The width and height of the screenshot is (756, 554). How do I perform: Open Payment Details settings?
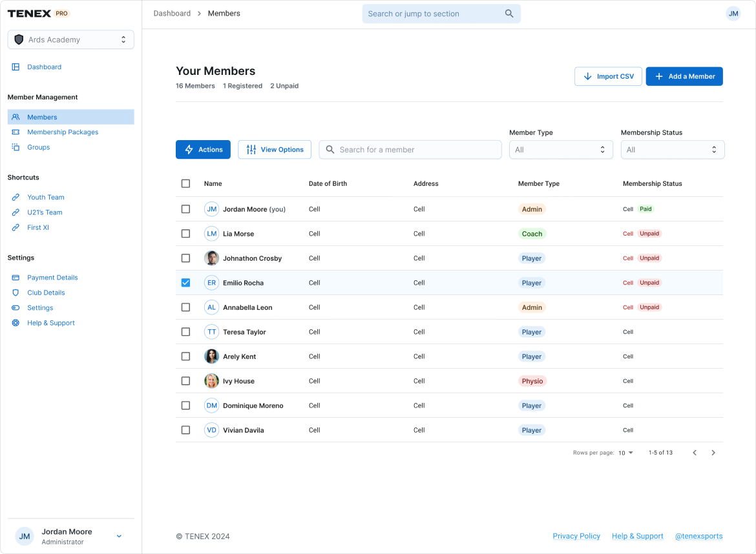pyautogui.click(x=52, y=278)
